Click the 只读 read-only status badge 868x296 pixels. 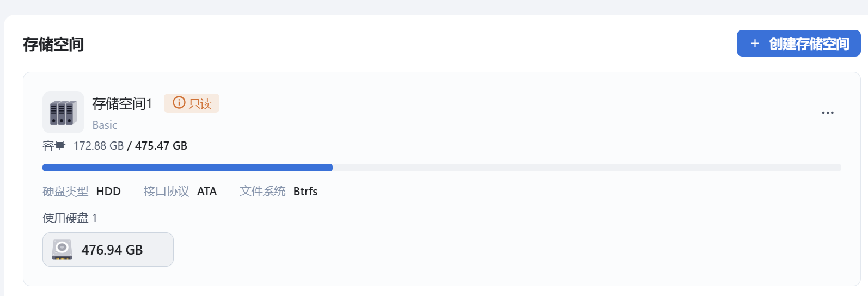click(x=192, y=103)
